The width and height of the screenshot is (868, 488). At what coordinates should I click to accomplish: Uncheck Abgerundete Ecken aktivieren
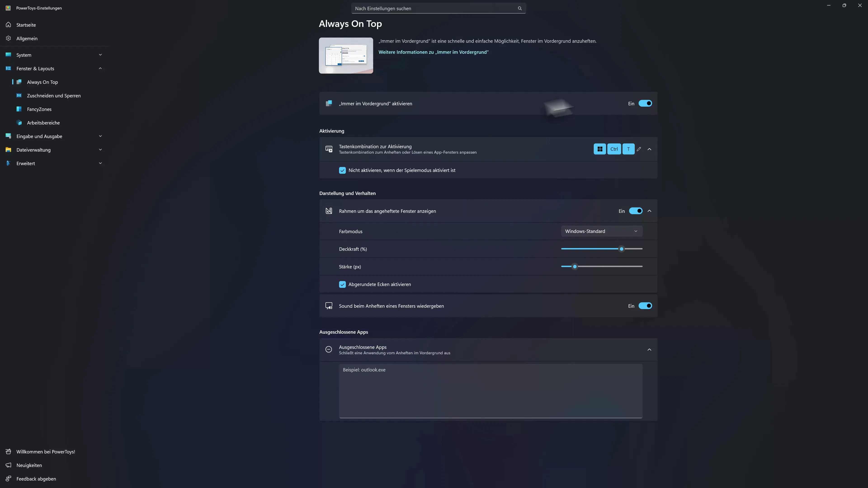pyautogui.click(x=342, y=284)
